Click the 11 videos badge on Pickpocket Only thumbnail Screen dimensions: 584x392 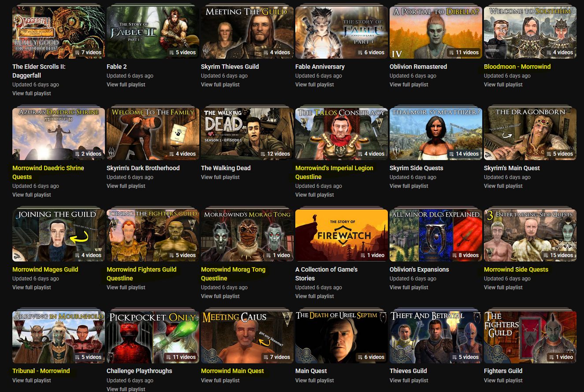181,357
